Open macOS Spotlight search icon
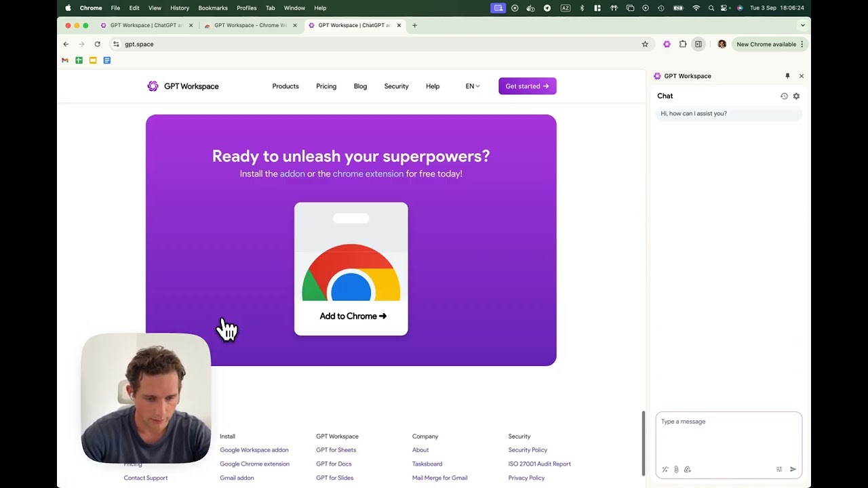The width and height of the screenshot is (868, 488). [711, 8]
